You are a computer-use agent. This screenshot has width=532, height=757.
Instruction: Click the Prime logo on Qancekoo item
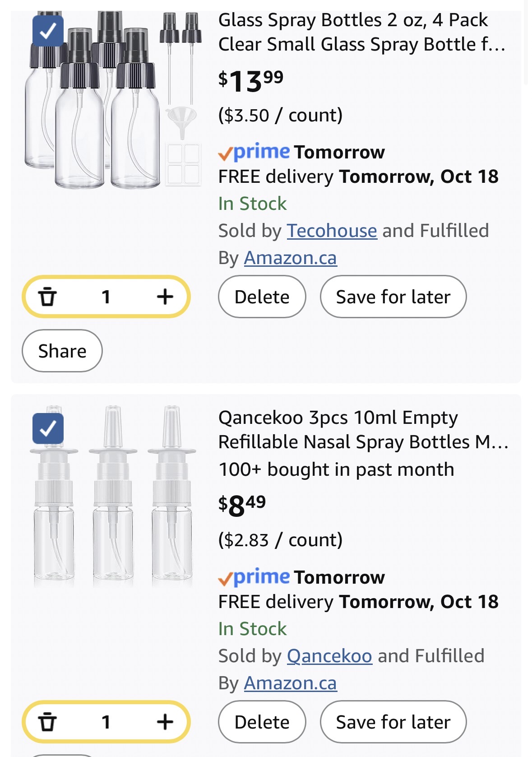pyautogui.click(x=255, y=577)
